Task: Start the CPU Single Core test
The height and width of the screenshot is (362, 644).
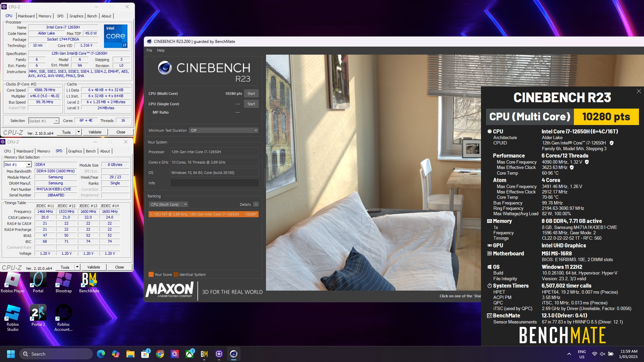Action: pyautogui.click(x=251, y=104)
